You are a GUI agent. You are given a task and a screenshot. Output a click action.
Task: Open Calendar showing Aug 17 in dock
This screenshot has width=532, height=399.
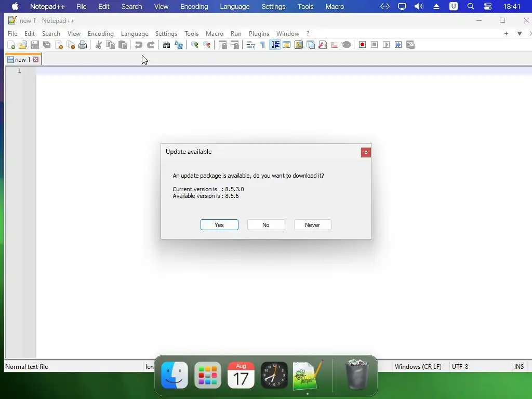[241, 375]
